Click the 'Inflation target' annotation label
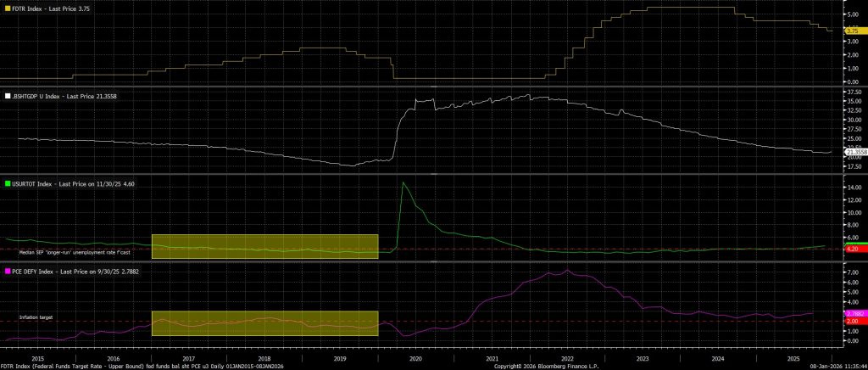Screen dimensions: 868x370 pos(36,317)
